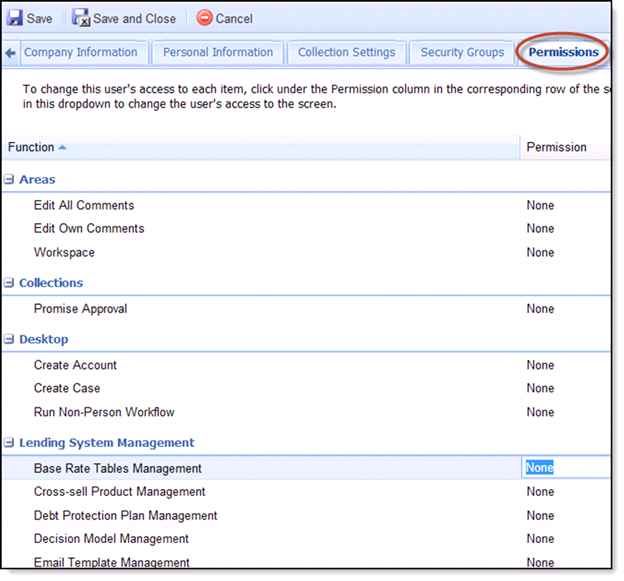Select the Create Case row
This screenshot has width=624, height=581.
(306, 388)
